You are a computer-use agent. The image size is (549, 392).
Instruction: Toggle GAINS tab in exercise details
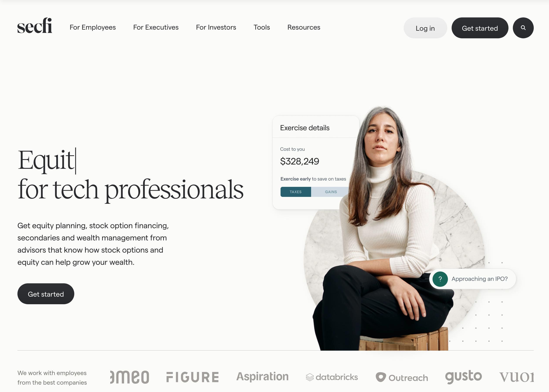click(330, 192)
